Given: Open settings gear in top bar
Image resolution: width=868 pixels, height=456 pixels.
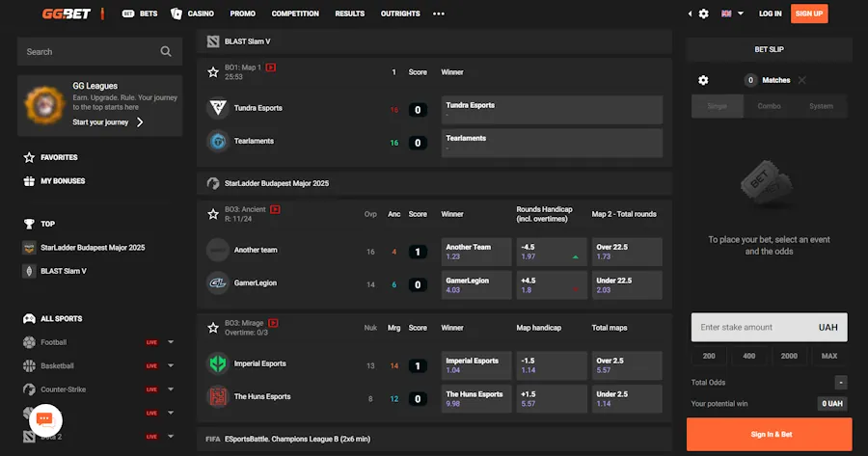Looking at the screenshot, I should 704,13.
